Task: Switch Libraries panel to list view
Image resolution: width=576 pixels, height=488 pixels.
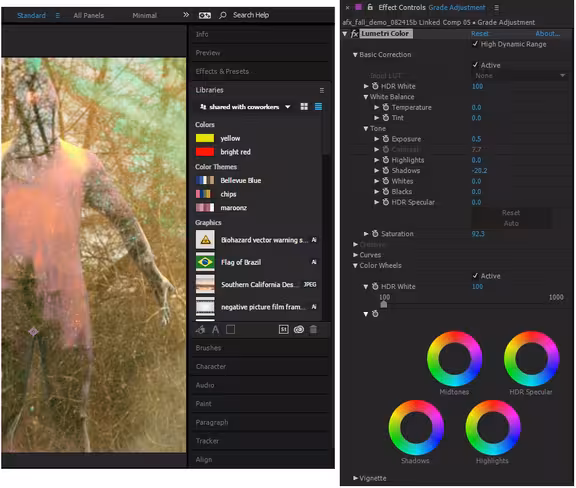Action: click(318, 107)
